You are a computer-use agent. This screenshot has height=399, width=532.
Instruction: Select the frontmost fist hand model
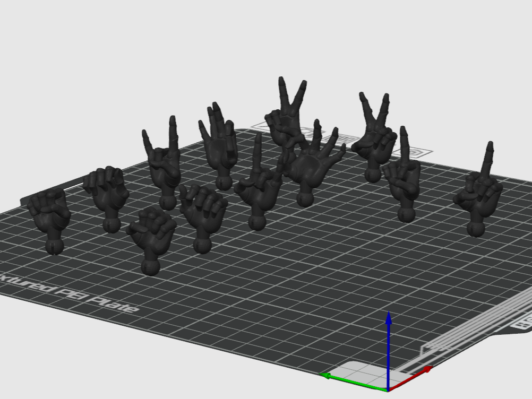click(152, 241)
